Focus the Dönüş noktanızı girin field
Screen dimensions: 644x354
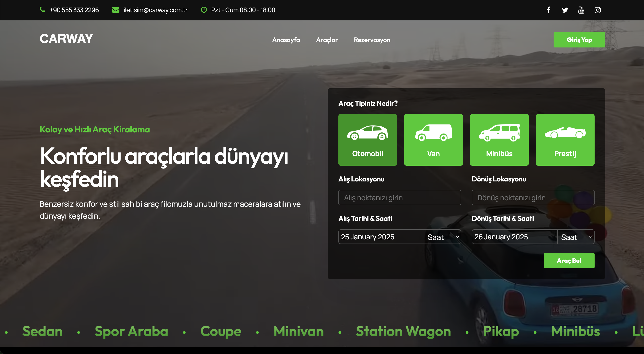(x=533, y=198)
